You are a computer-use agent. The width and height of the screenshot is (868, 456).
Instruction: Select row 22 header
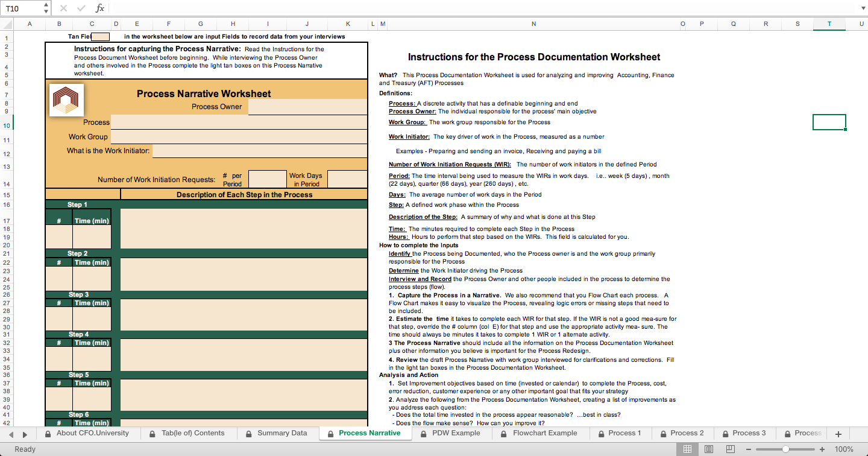pyautogui.click(x=6, y=262)
